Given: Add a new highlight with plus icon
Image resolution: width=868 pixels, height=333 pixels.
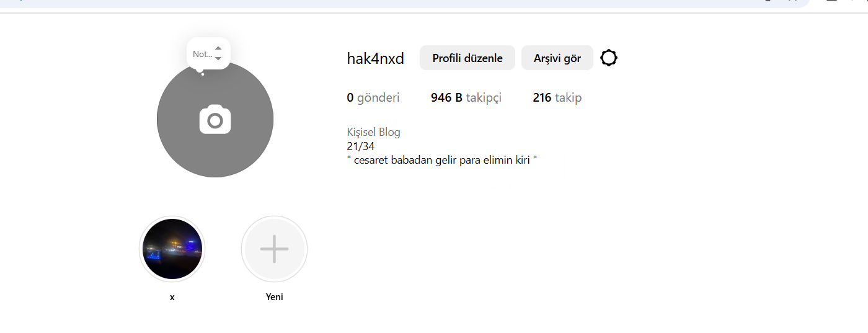Looking at the screenshot, I should coord(274,249).
